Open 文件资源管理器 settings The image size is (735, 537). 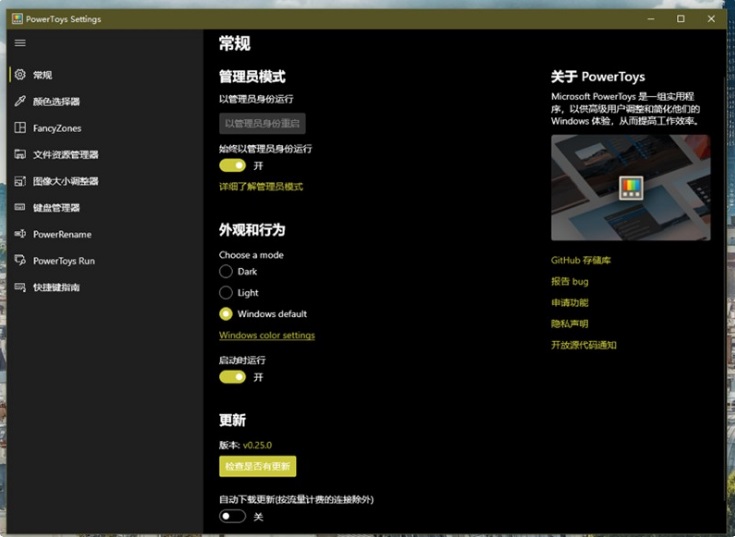(x=105, y=154)
